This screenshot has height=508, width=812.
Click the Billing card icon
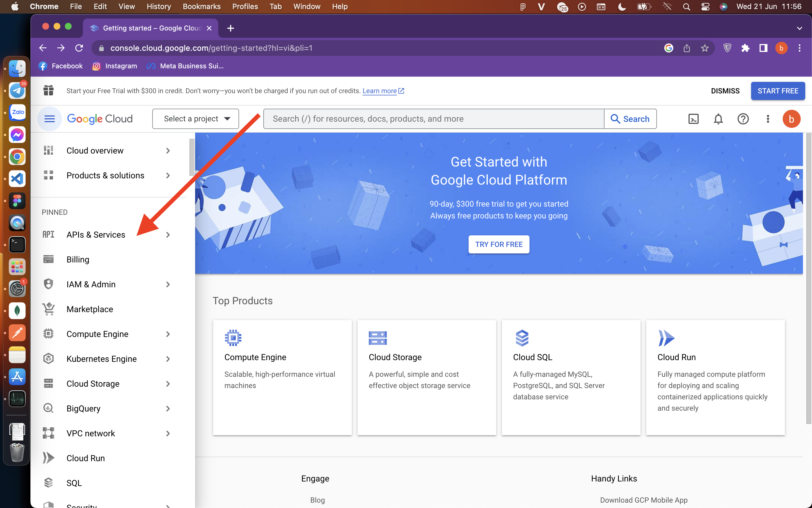48,259
